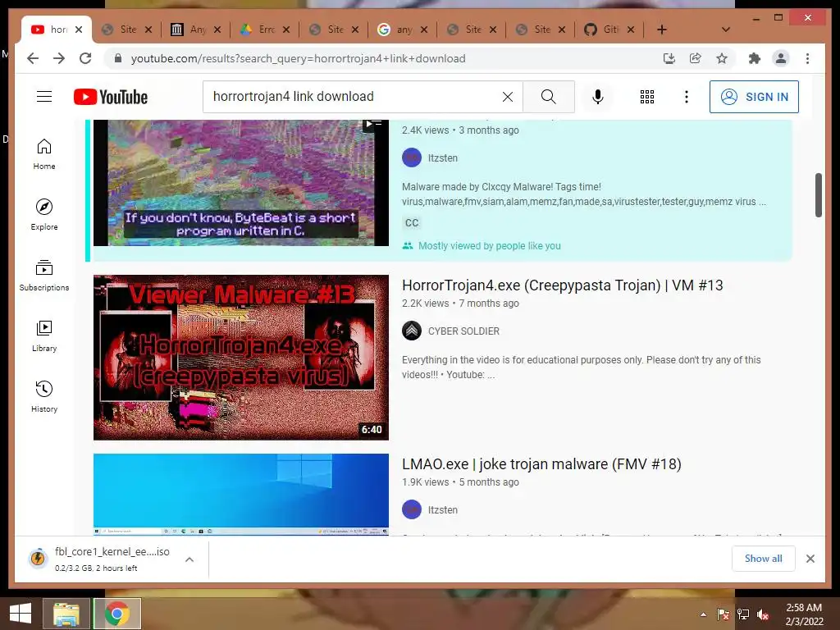Open File Explorer from the taskbar
Screen dimensions: 840x630
pyautogui.click(x=66, y=614)
